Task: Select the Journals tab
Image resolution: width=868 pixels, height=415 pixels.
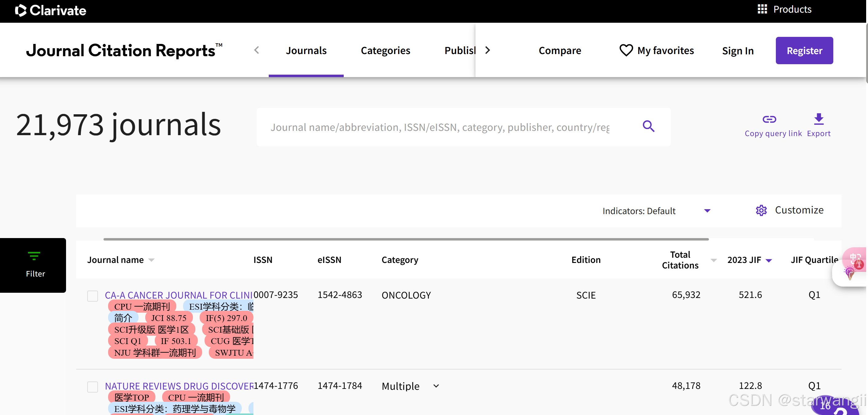Action: pyautogui.click(x=306, y=51)
